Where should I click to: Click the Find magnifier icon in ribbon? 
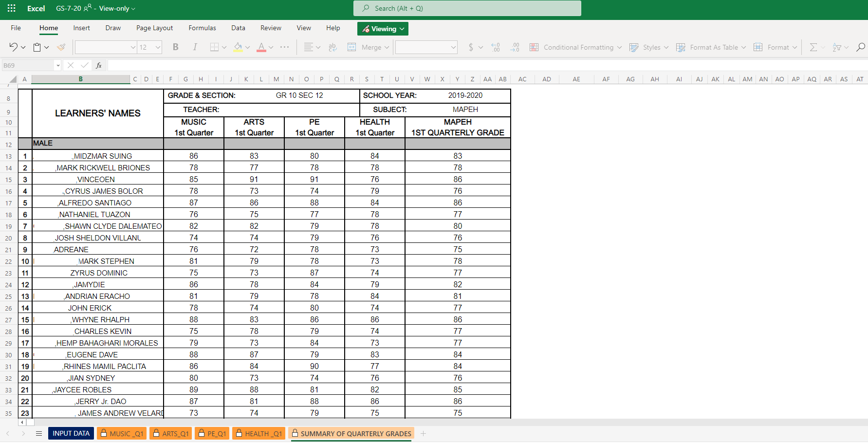tap(861, 47)
